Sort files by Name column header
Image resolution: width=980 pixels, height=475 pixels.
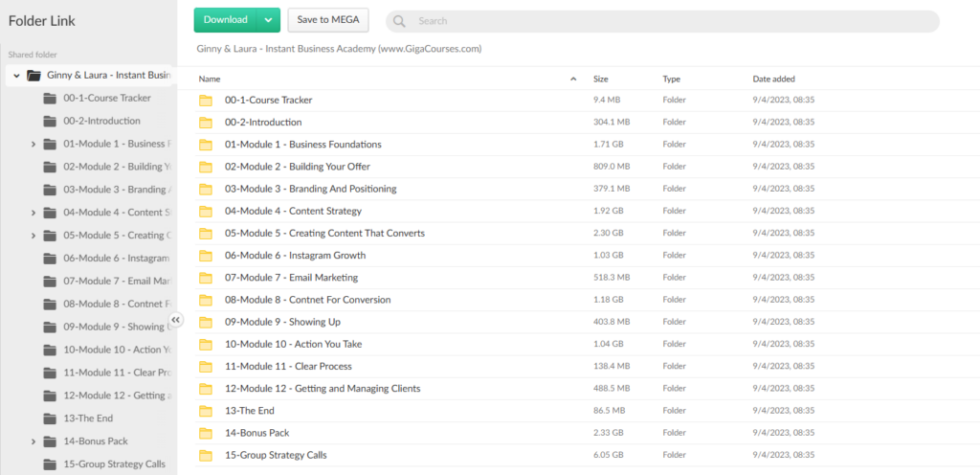click(x=210, y=79)
